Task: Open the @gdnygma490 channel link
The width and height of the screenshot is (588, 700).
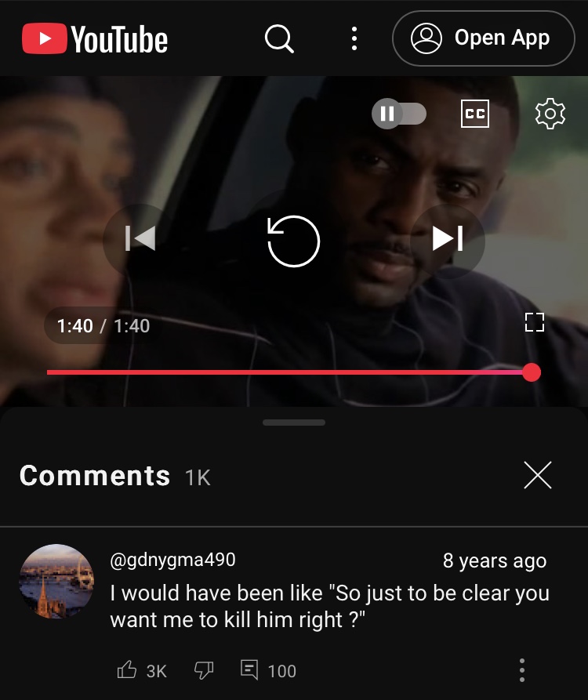Action: click(x=172, y=560)
